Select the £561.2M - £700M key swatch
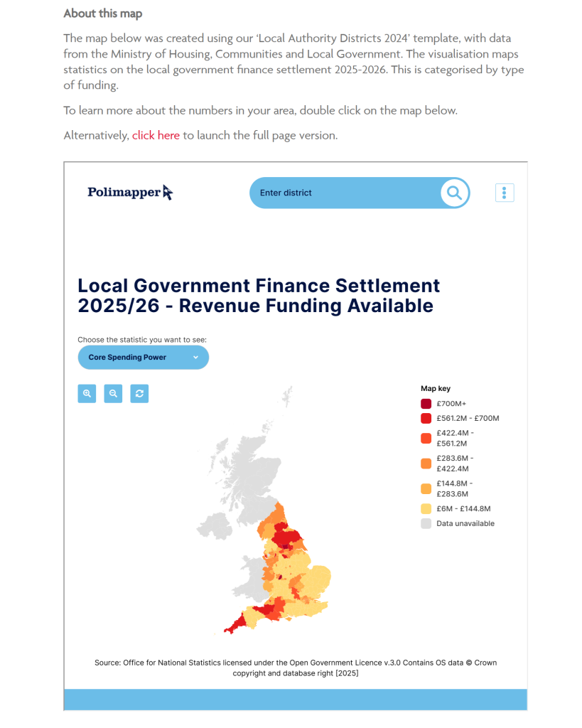The width and height of the screenshot is (582, 728). click(426, 418)
